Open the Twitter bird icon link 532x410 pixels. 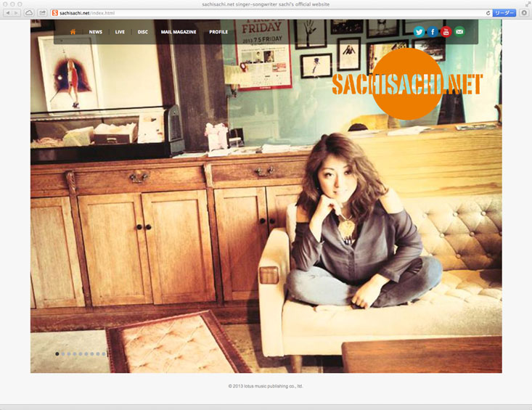point(419,31)
